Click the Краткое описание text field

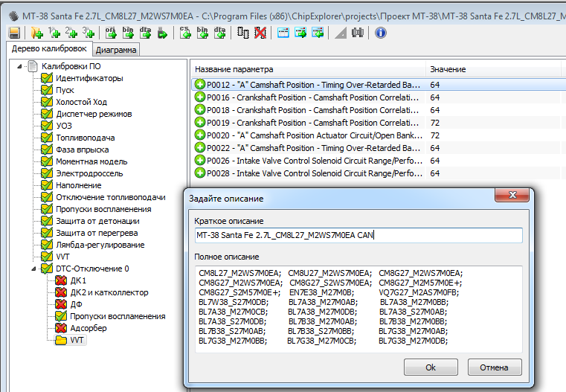point(358,235)
